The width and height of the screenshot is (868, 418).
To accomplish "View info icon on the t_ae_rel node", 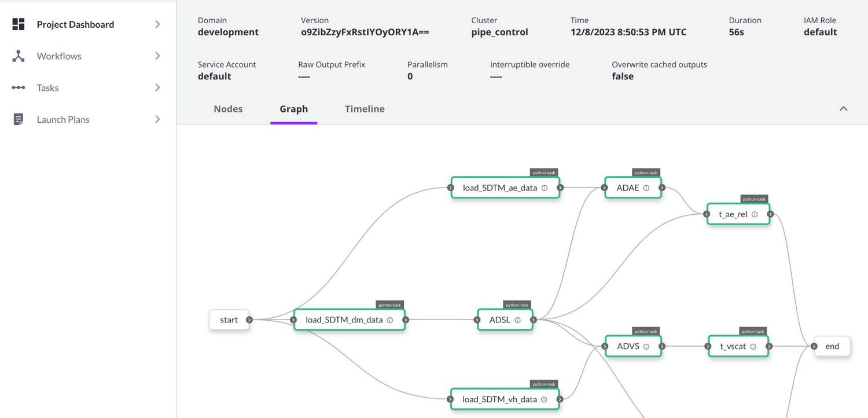I will 755,214.
